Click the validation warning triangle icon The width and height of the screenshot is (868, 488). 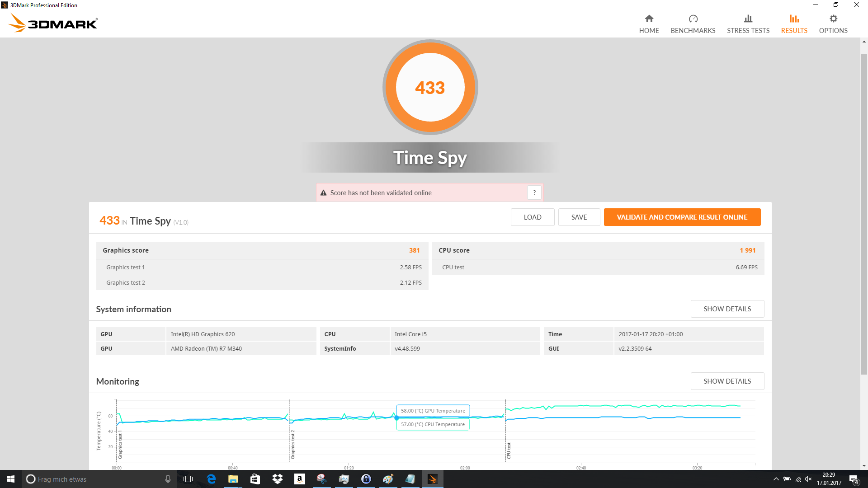[x=323, y=193]
